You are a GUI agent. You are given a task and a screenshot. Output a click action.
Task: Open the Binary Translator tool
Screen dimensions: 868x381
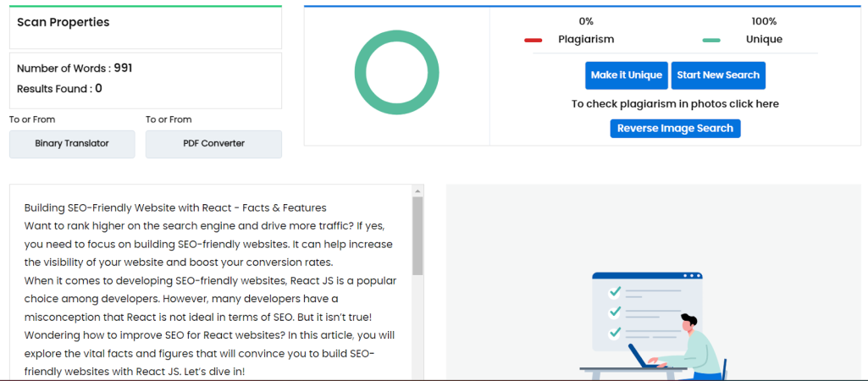click(72, 144)
